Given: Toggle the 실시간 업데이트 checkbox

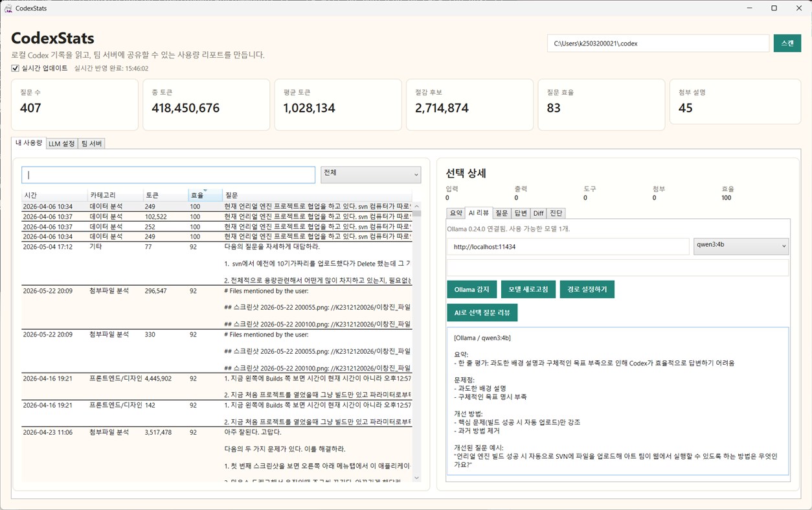Looking at the screenshot, I should click(15, 68).
